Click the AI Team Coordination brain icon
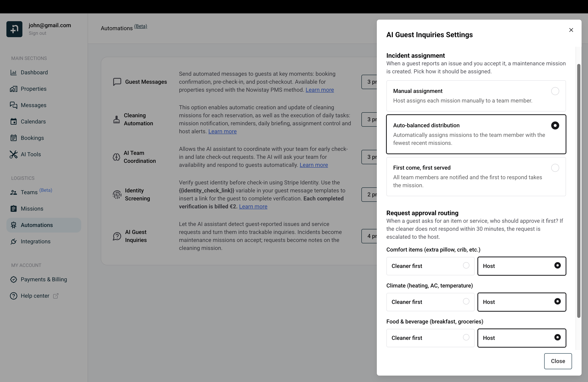588x382 pixels. [116, 157]
